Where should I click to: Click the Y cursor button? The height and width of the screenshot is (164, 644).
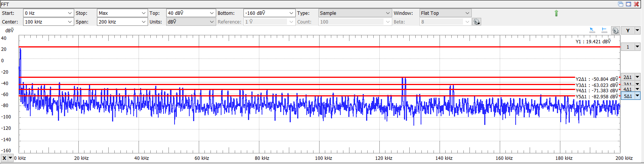point(628,31)
